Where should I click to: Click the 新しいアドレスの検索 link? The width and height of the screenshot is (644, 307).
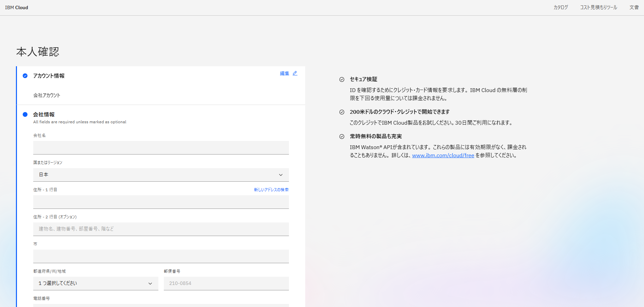271,190
